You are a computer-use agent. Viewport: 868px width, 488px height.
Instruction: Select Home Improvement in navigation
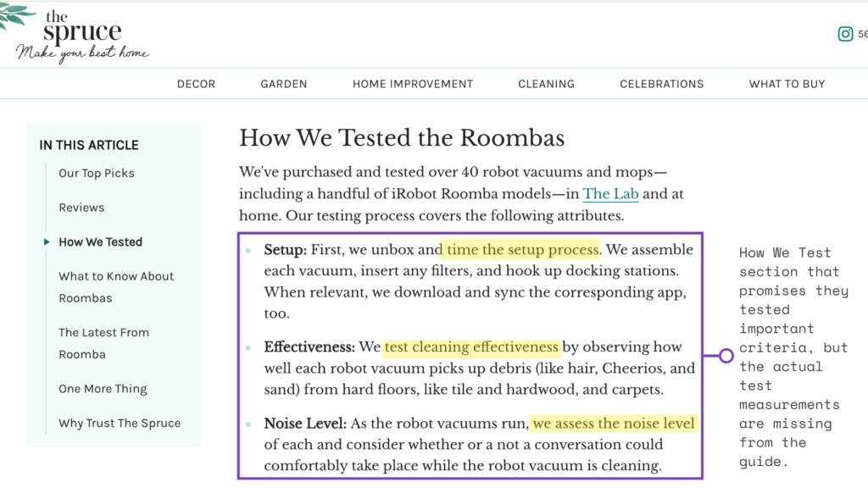413,84
